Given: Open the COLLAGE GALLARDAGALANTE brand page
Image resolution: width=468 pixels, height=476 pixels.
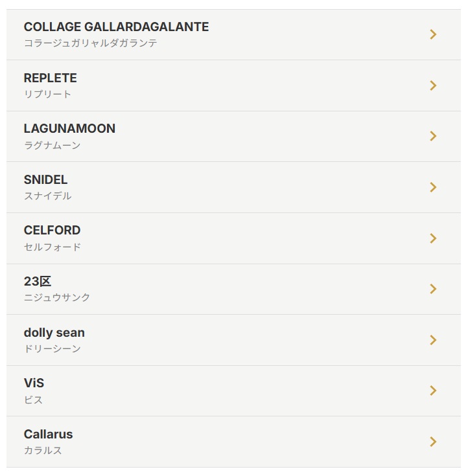Looking at the screenshot, I should point(116,27).
